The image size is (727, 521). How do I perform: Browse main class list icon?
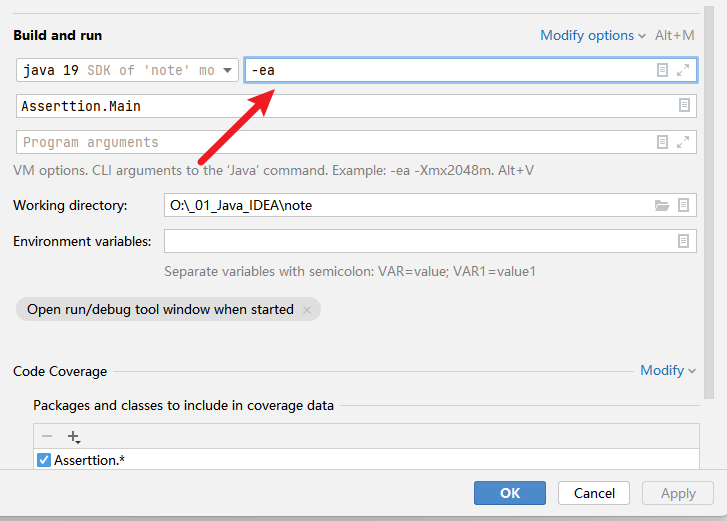(x=684, y=105)
